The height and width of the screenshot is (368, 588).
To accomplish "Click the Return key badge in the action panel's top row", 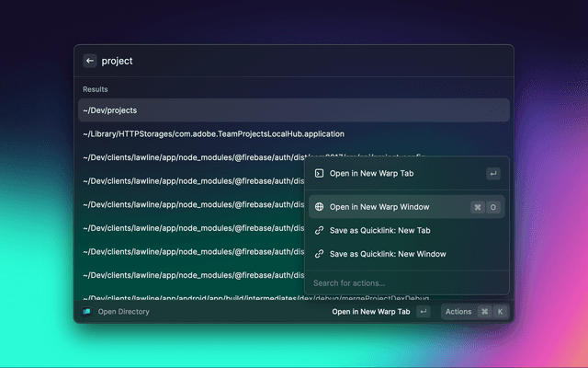I will (493, 173).
